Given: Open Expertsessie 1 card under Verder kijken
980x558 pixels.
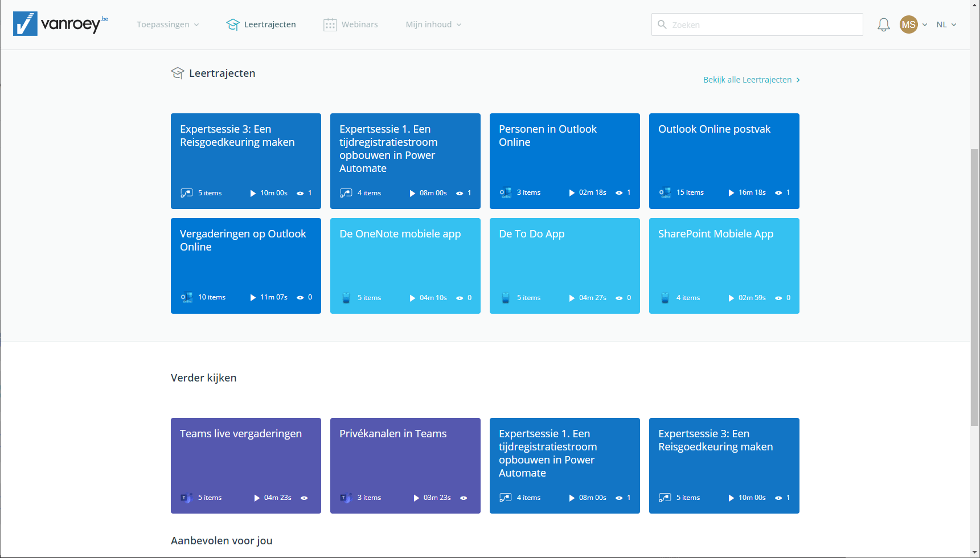Looking at the screenshot, I should 565,466.
